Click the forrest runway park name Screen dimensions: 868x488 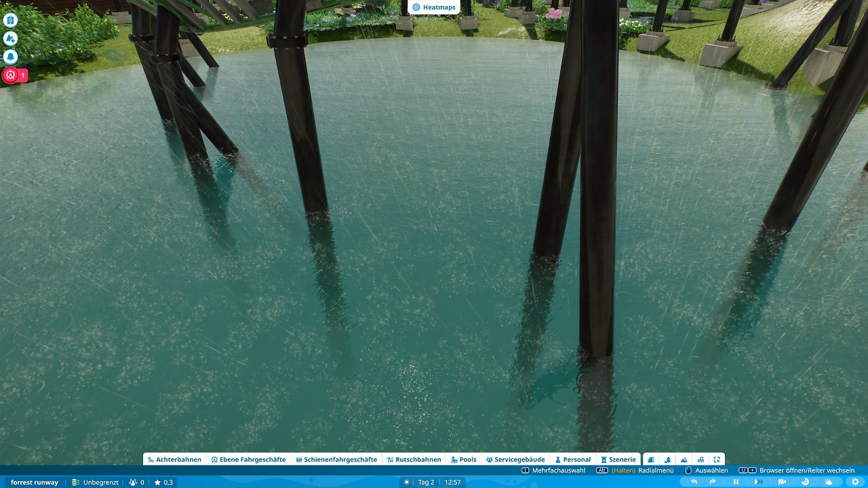click(x=35, y=483)
